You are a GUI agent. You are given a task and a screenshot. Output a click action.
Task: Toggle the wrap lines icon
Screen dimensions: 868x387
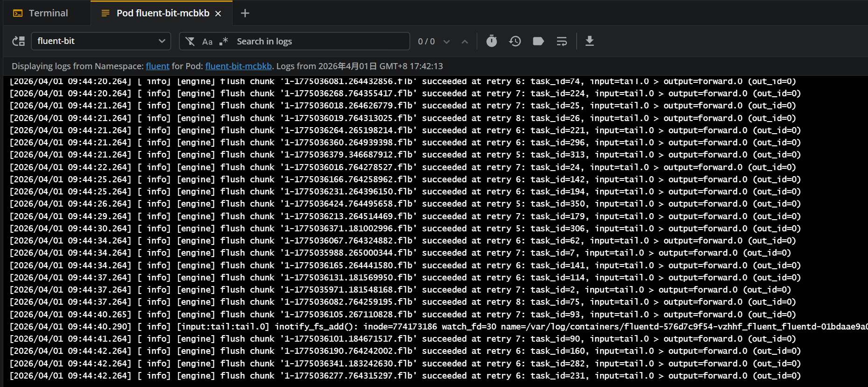[x=562, y=41]
